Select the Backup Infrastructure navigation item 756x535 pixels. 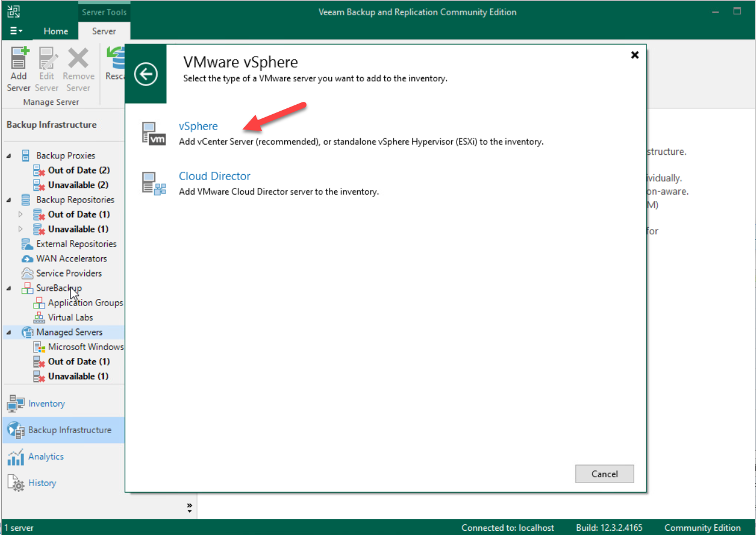pyautogui.click(x=58, y=430)
